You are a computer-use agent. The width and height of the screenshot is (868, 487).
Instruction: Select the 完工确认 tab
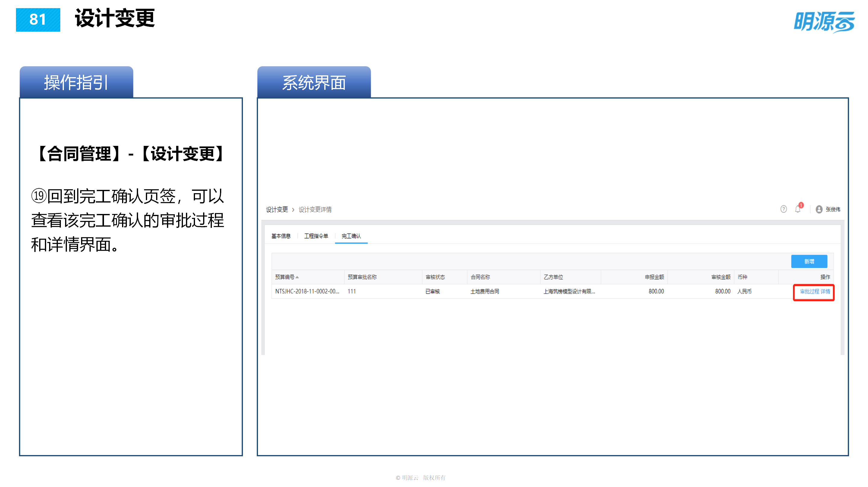click(x=351, y=236)
